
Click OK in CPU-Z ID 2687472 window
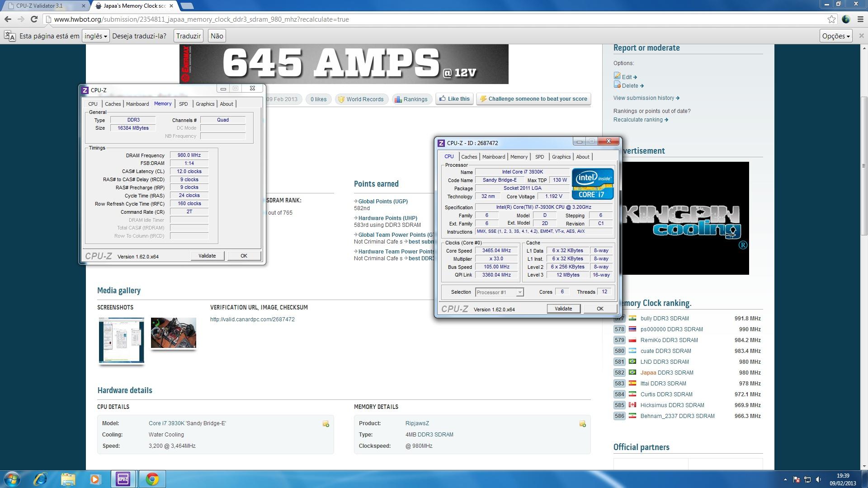[600, 309]
